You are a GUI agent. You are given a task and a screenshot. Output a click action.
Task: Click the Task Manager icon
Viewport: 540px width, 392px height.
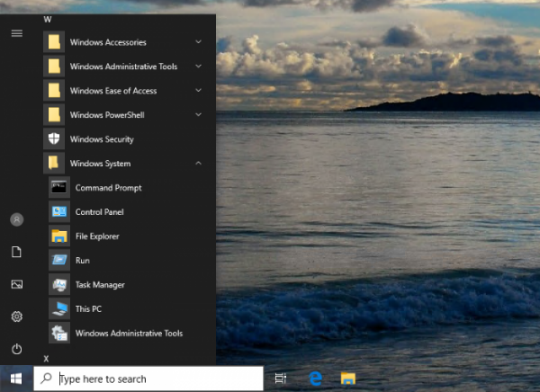(59, 285)
